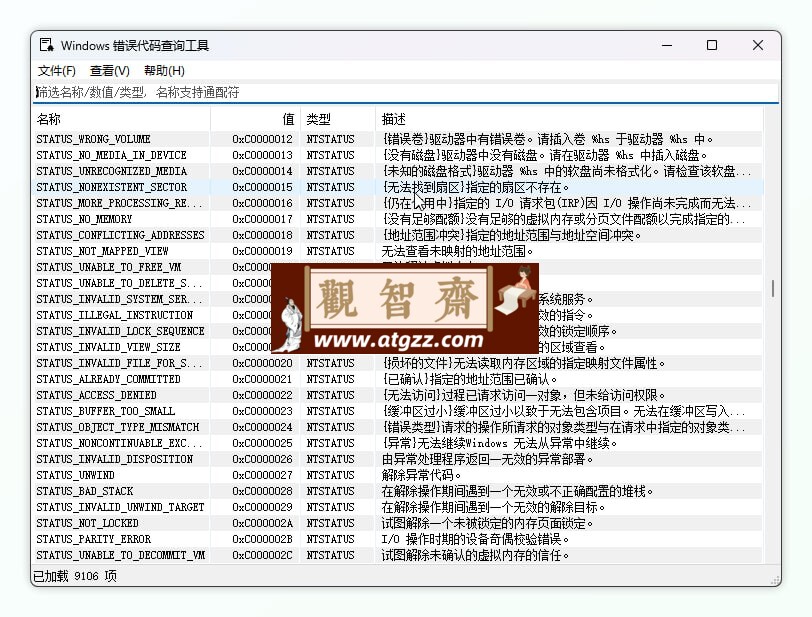Select row STATUS_WRONG_VOLUME
Viewport: 812px width, 617px height.
(x=398, y=139)
